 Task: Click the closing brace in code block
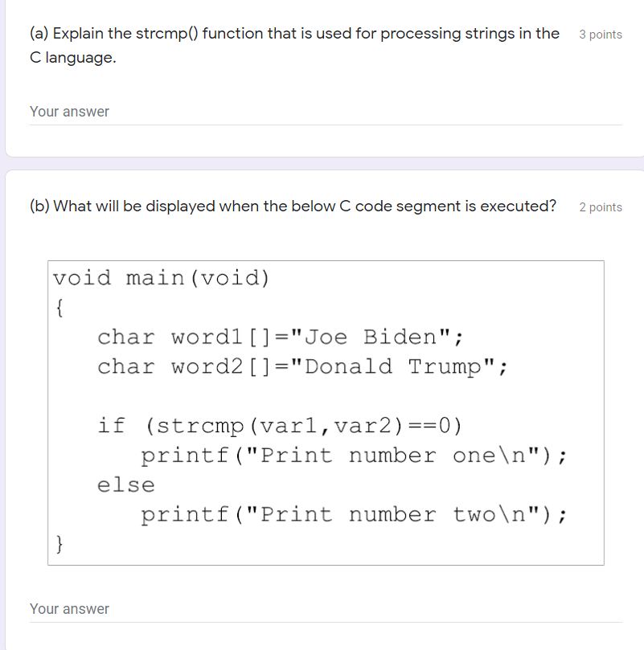point(59,544)
